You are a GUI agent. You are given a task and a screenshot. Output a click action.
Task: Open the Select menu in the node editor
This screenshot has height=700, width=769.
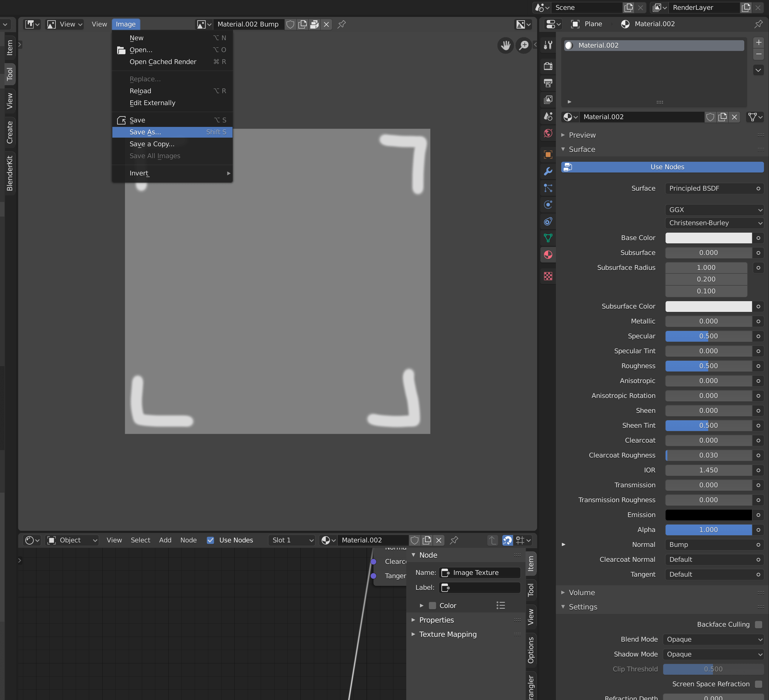[140, 540]
